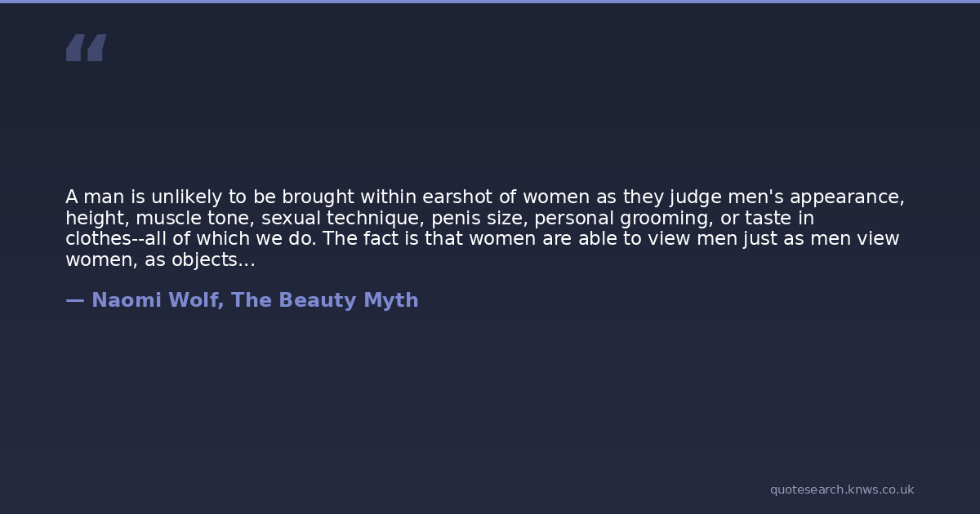980x514 pixels.
Task: Select the author name Naomi Wolf
Action: (155, 300)
